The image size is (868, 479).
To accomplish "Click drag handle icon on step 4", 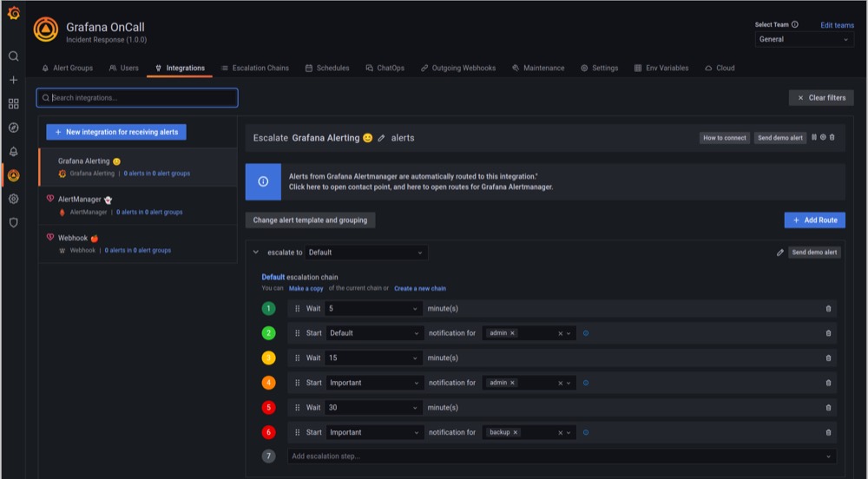I will pyautogui.click(x=297, y=383).
